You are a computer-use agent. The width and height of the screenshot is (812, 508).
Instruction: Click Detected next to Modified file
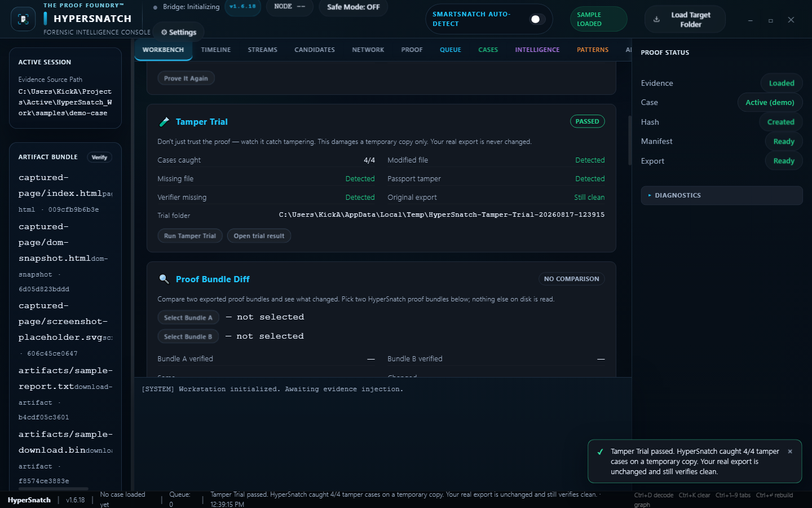tap(590, 160)
